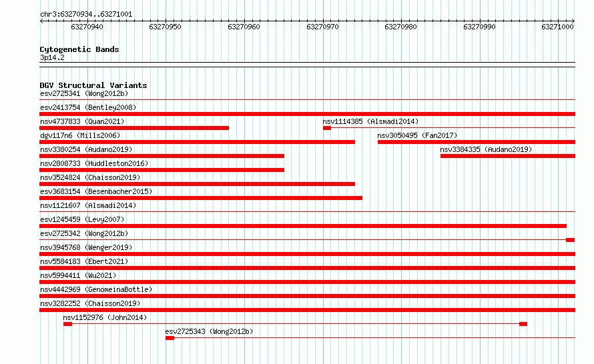
Task: Open the esv2725342 (Wong2012b) label
Action: (x=84, y=233)
